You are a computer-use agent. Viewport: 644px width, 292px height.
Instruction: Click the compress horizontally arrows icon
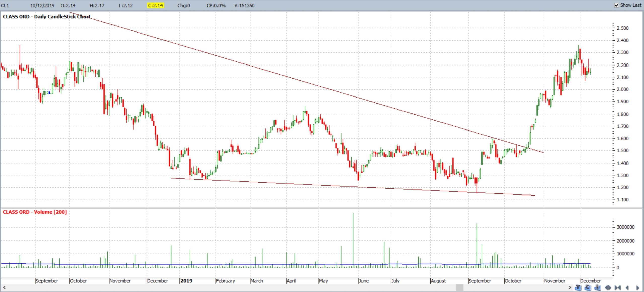coord(618,287)
